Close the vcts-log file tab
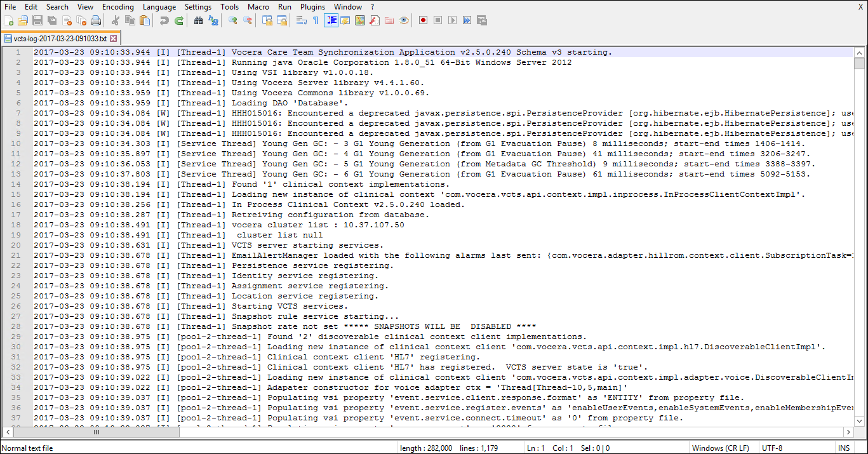This screenshot has height=454, width=868. (114, 39)
